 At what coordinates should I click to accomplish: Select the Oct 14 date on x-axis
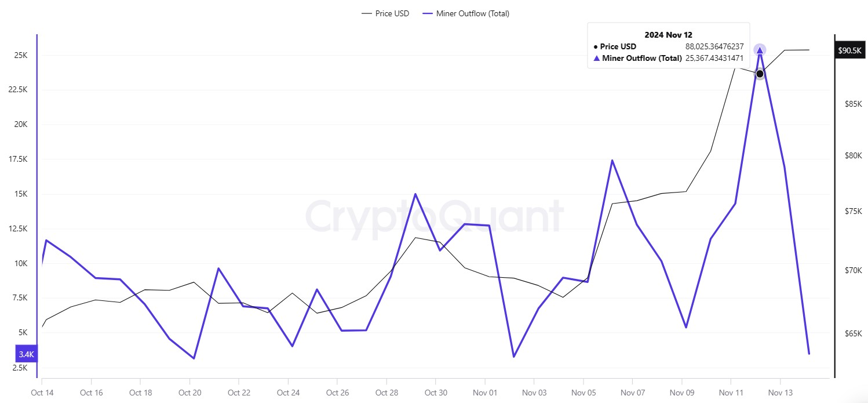pyautogui.click(x=42, y=393)
